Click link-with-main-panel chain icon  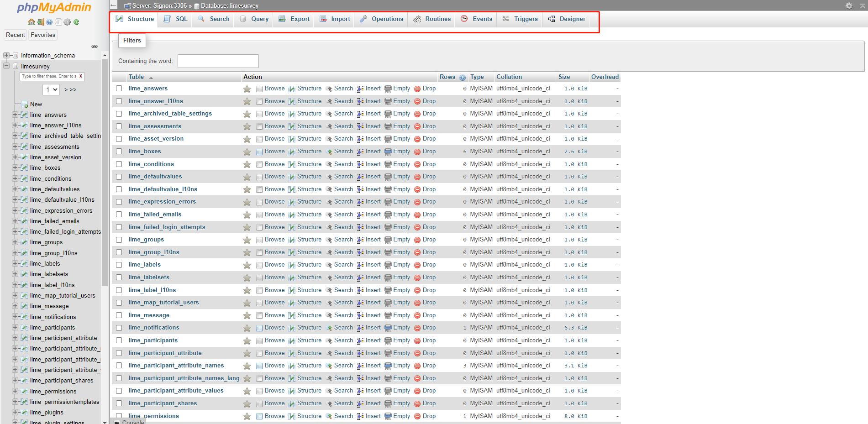coord(95,46)
